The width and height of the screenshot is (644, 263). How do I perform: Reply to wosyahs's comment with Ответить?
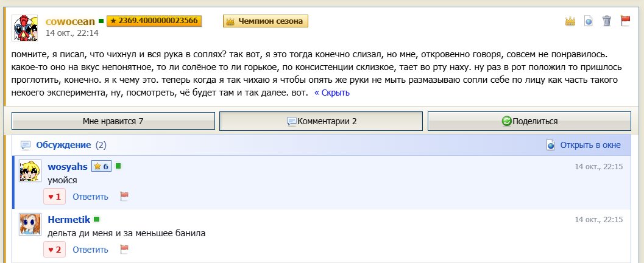click(90, 197)
